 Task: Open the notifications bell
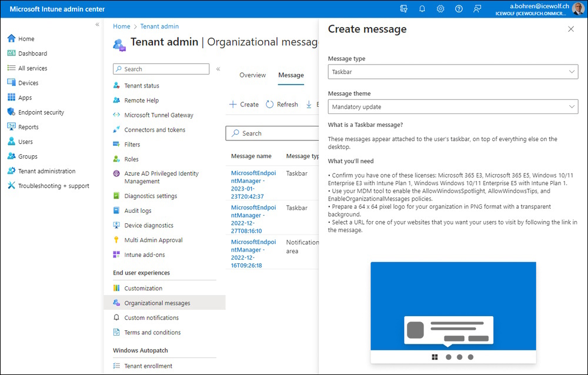[x=422, y=9]
